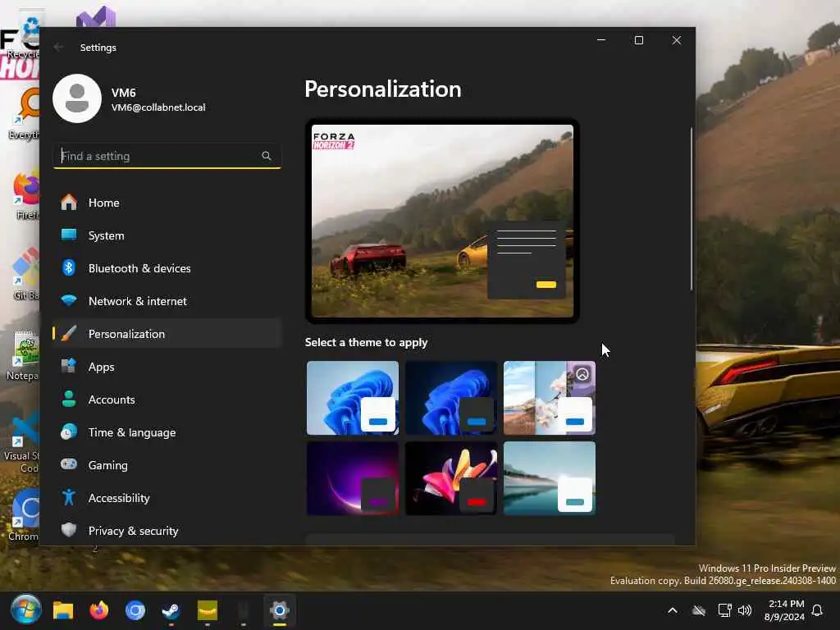Launch Firefox from the taskbar
Image resolution: width=840 pixels, height=630 pixels.
pyautogui.click(x=99, y=610)
